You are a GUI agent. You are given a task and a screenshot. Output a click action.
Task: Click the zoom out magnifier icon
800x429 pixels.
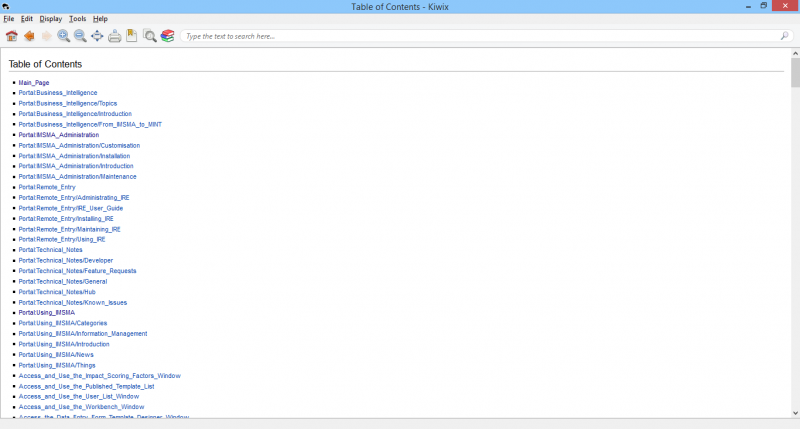pos(80,36)
